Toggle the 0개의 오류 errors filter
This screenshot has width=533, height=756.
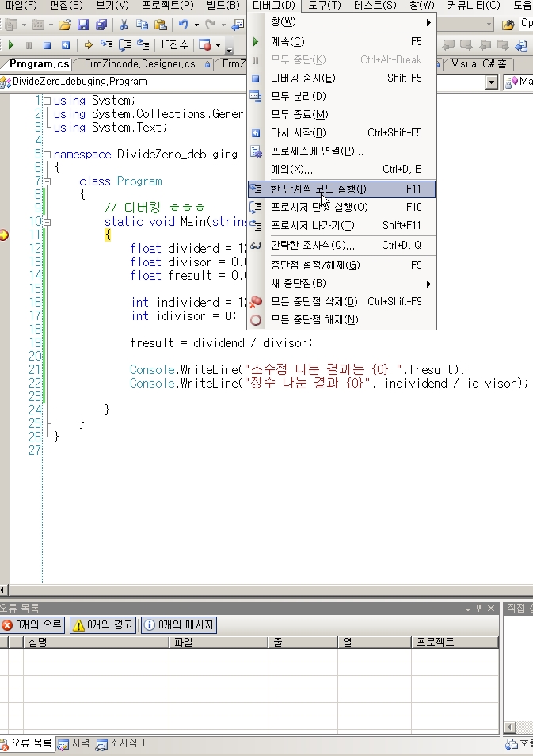click(x=32, y=625)
